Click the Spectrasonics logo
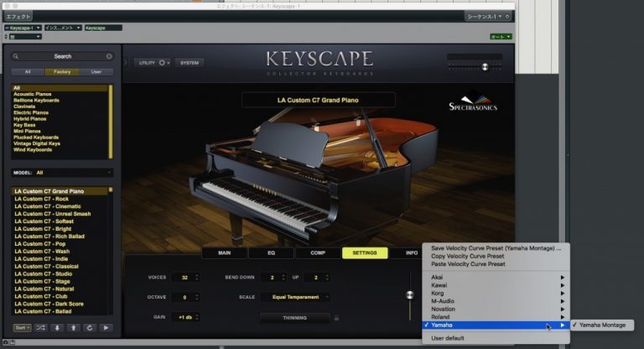The height and width of the screenshot is (349, 644). (x=473, y=102)
